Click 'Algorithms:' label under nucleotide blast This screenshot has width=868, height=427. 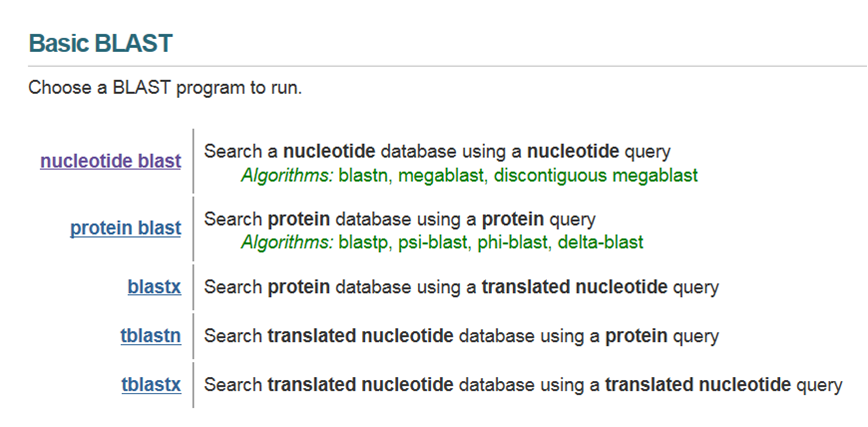coord(288,175)
